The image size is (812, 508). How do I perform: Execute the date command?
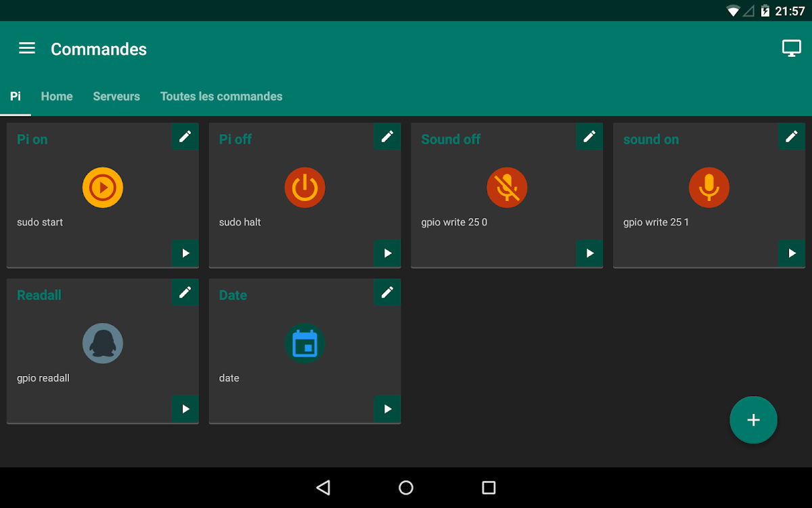(387, 409)
